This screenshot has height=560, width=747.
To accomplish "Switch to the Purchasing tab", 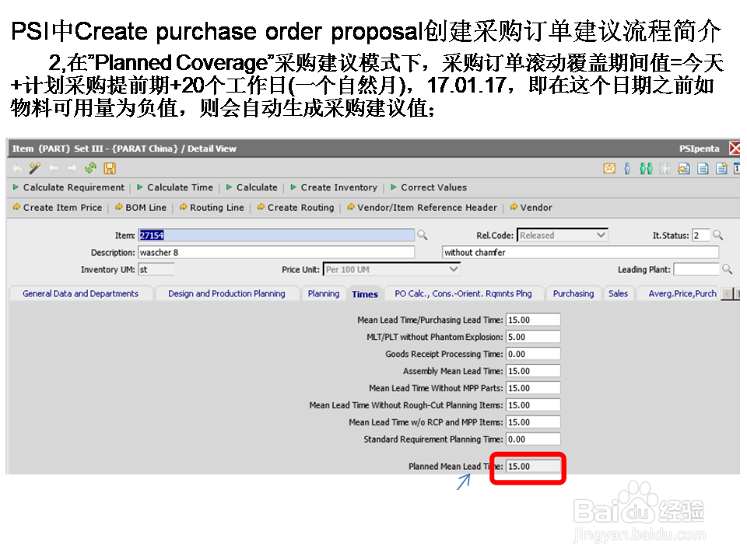I will tap(573, 293).
